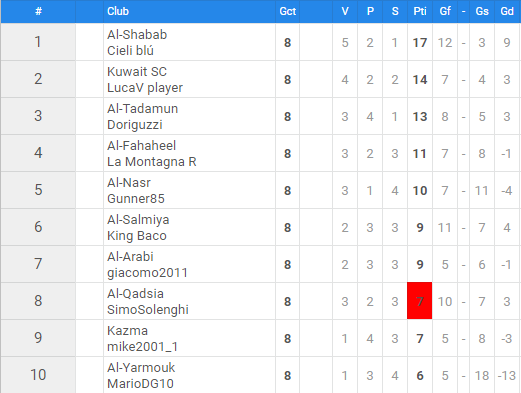The height and width of the screenshot is (393, 521).
Task: Click the red highlighted points cell
Action: coord(420,301)
